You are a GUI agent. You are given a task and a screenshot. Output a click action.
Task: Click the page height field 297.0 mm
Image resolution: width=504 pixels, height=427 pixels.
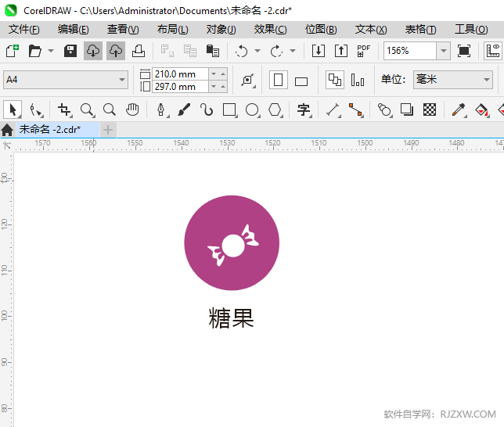click(x=180, y=87)
